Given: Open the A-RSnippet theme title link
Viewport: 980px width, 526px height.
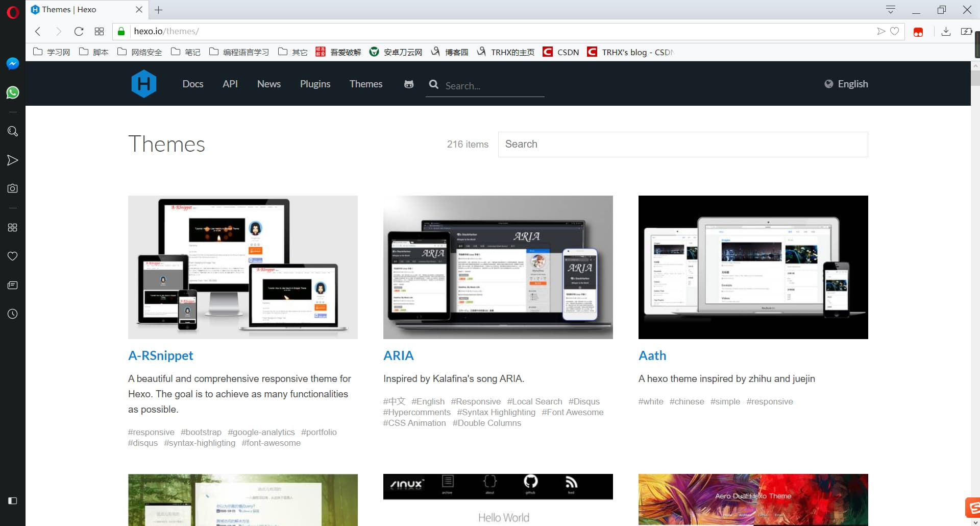Looking at the screenshot, I should pyautogui.click(x=161, y=355).
